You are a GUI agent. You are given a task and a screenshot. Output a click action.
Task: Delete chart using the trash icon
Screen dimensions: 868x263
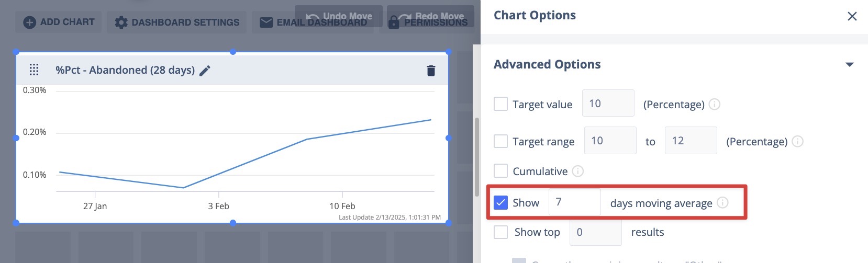pos(431,71)
